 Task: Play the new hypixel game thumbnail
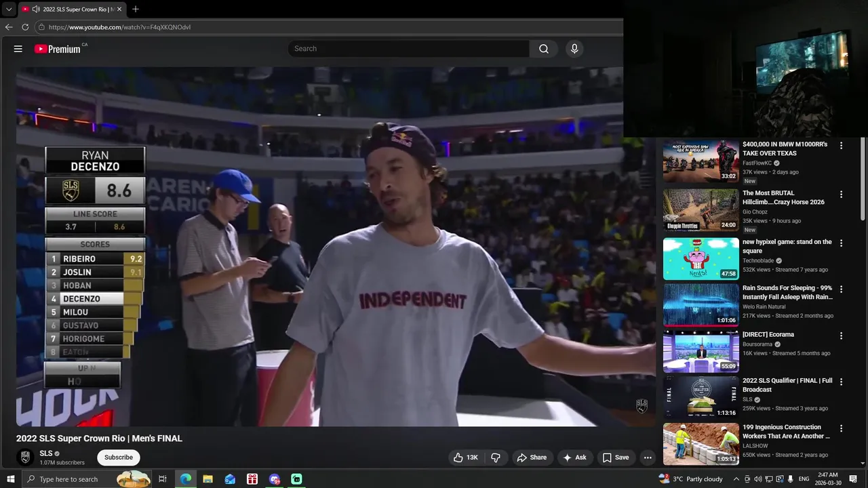[701, 258]
